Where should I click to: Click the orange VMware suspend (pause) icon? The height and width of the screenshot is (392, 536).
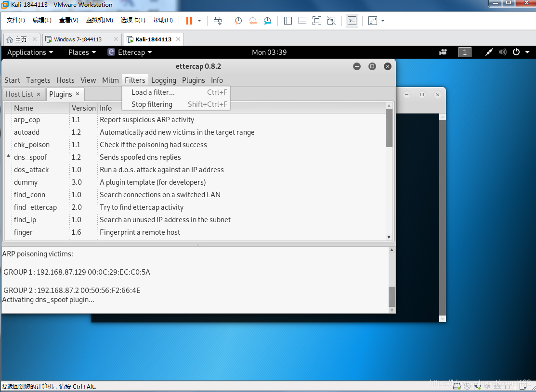point(189,21)
